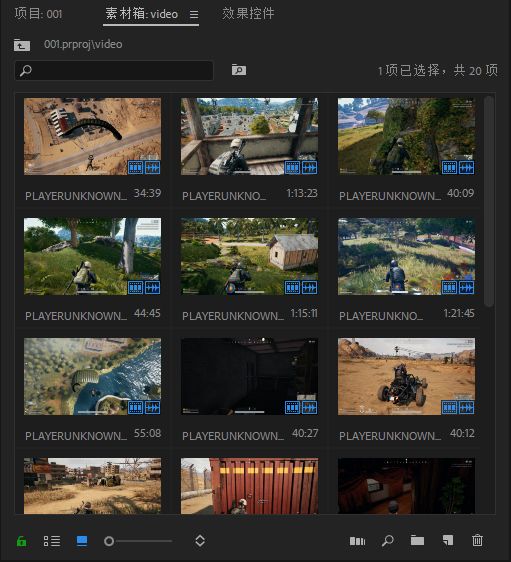Image resolution: width=511 pixels, height=562 pixels.
Task: Select the desert buggy clip 40:12
Action: [406, 377]
